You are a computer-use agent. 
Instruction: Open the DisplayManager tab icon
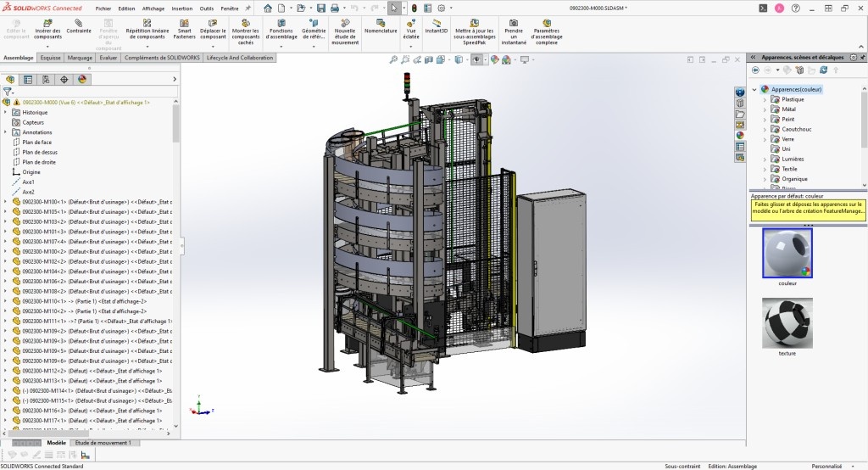click(82, 79)
